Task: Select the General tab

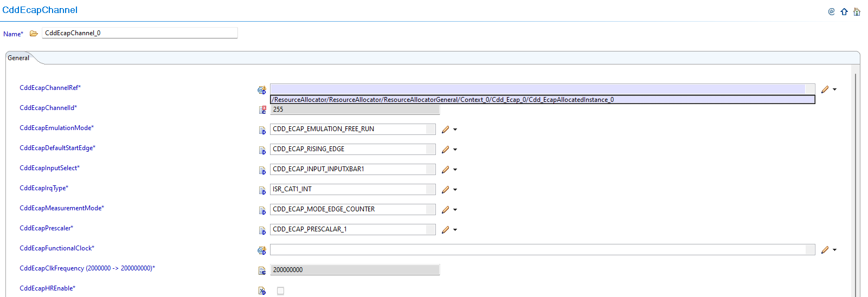Action: [18, 58]
